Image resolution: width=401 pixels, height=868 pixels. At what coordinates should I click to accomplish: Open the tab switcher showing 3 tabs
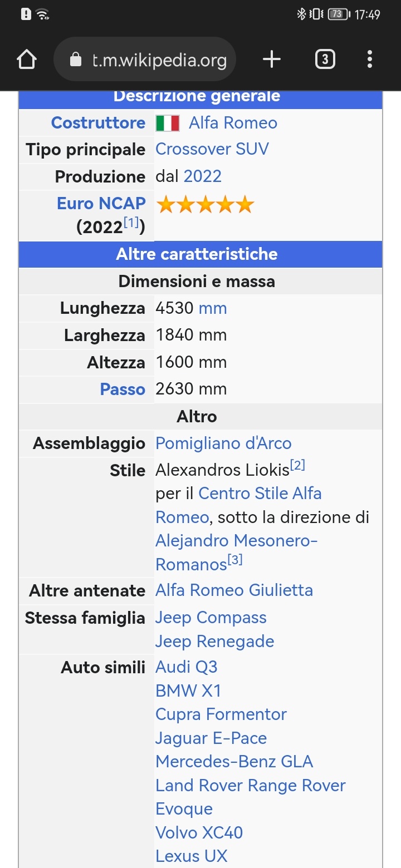pyautogui.click(x=325, y=60)
